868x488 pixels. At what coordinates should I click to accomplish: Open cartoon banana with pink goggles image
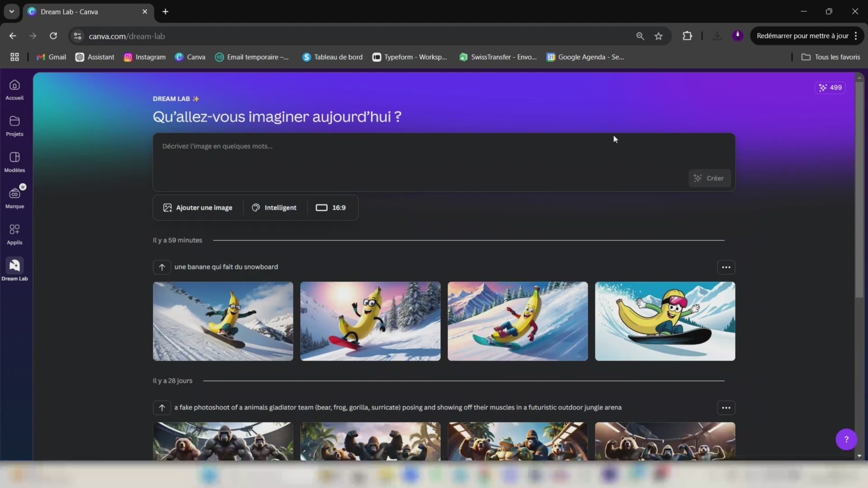[665, 321]
